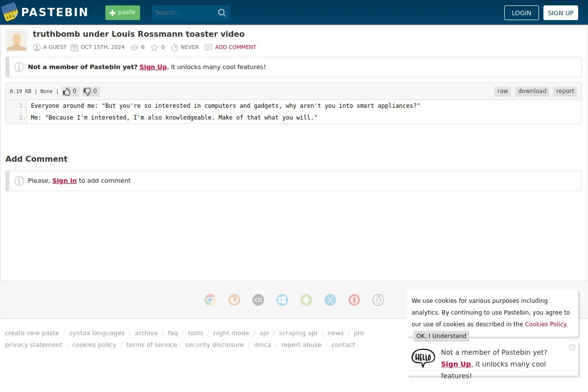
Task: Click the 'Add Comment' heading
Action: click(x=36, y=159)
